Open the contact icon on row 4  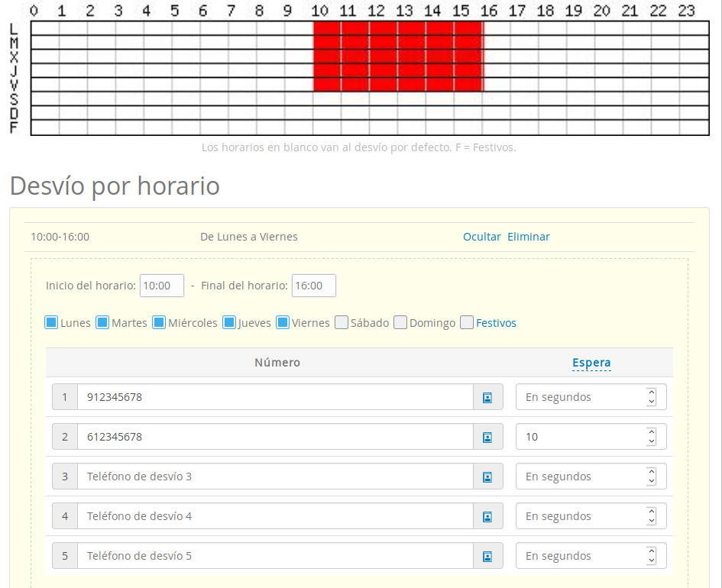tap(487, 515)
